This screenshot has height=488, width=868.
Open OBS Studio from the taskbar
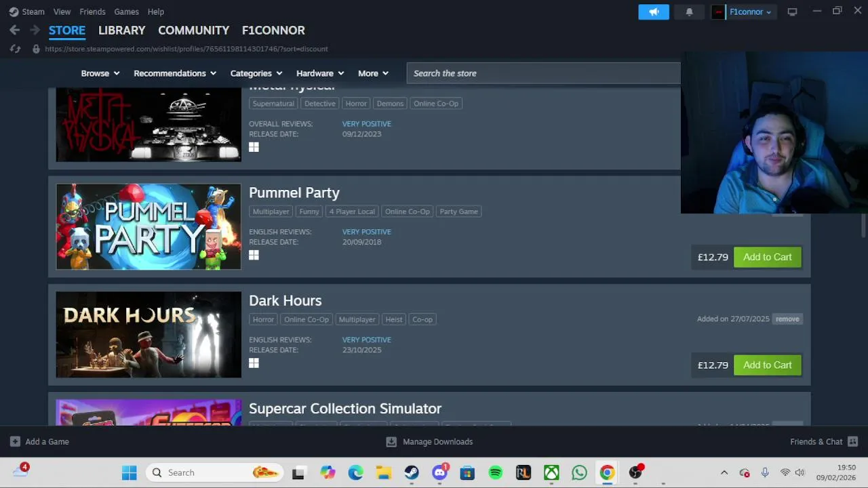point(635,472)
